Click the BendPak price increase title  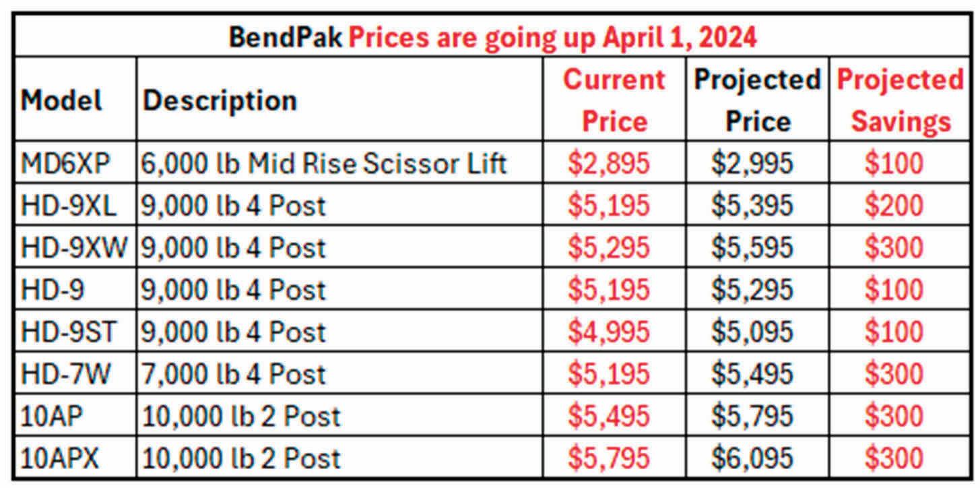click(x=492, y=37)
